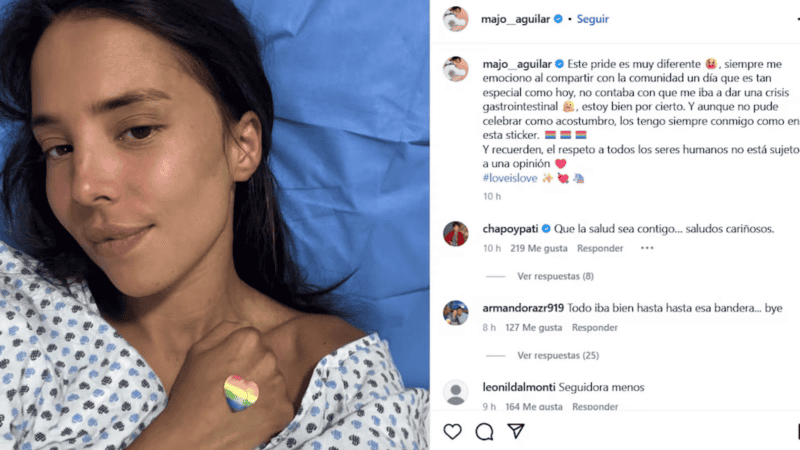Like the post with the heart icon
Screen dimensions: 800x450
[452, 432]
